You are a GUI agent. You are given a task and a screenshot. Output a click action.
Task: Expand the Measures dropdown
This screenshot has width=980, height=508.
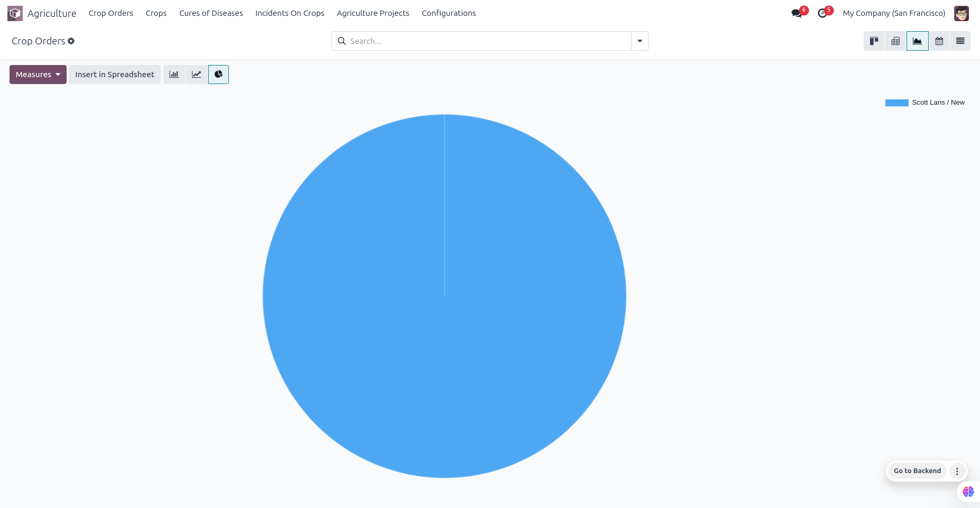click(x=38, y=75)
